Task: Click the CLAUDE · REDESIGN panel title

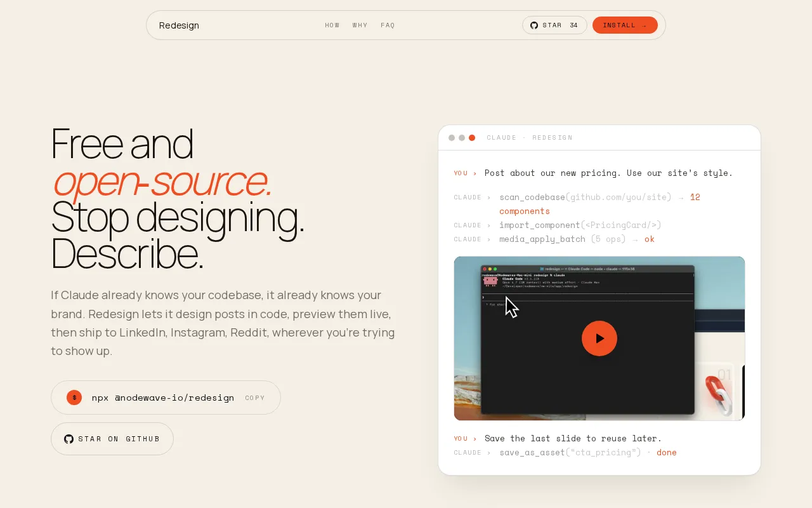Action: point(530,138)
